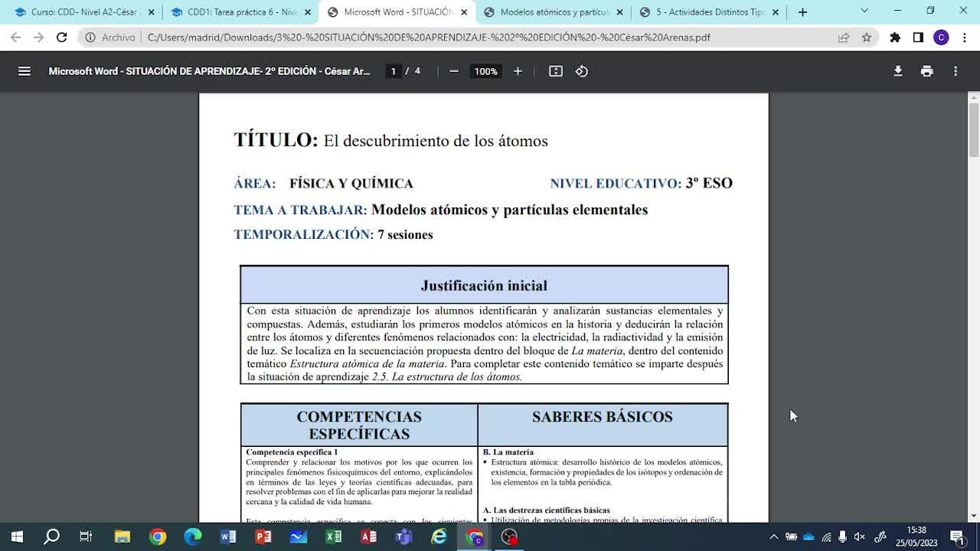Screen dimensions: 980x551
Task: Open a new browser tab
Action: point(802,12)
